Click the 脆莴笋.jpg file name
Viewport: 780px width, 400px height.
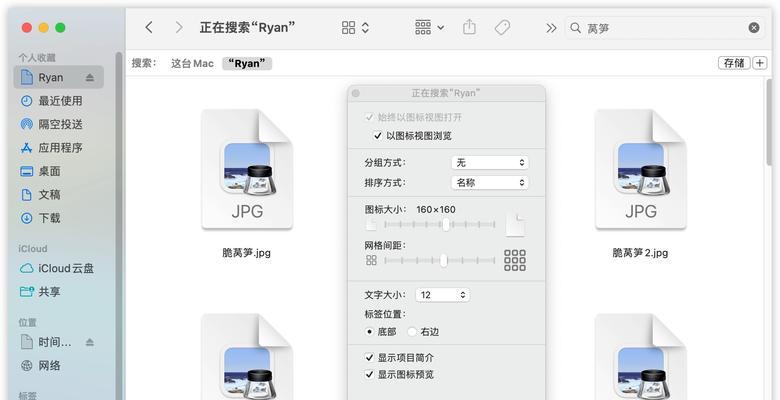click(x=246, y=253)
